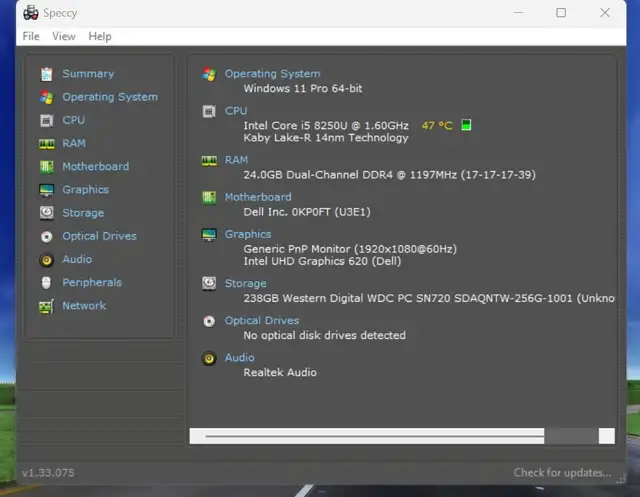Click the Speccy app icon in title bar
This screenshot has width=640, height=497.
coord(31,13)
